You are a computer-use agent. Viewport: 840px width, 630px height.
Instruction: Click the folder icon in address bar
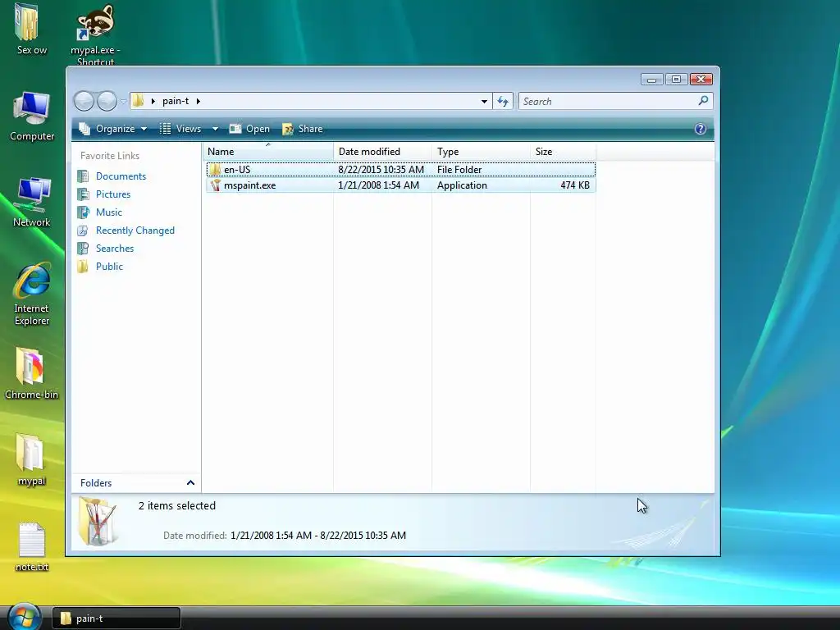pyautogui.click(x=138, y=101)
